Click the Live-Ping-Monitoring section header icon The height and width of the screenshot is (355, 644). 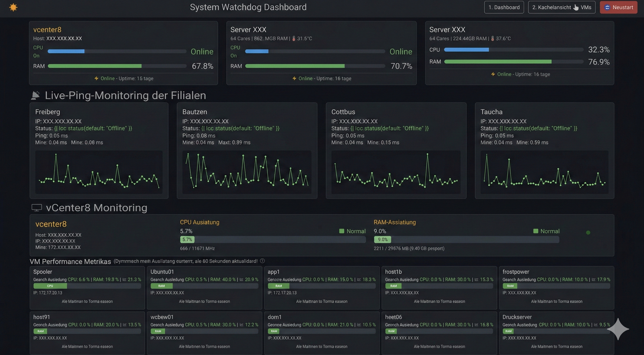tap(35, 95)
